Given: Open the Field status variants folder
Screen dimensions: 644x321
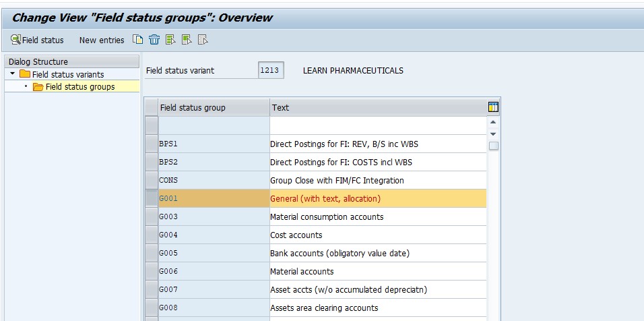Looking at the screenshot, I should point(68,74).
